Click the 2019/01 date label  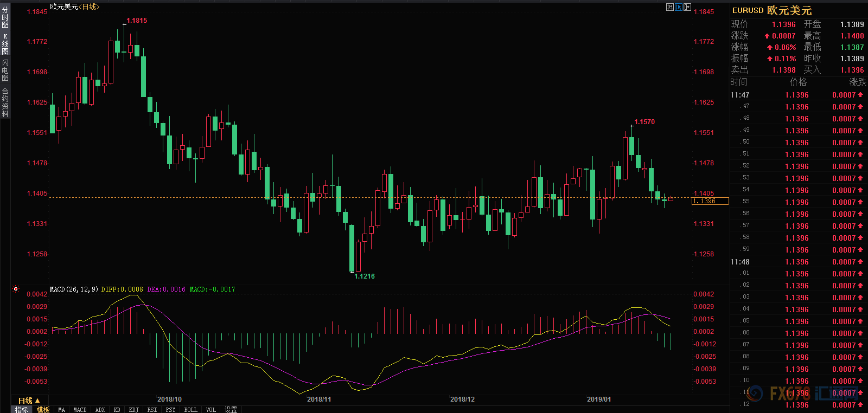pyautogui.click(x=599, y=399)
